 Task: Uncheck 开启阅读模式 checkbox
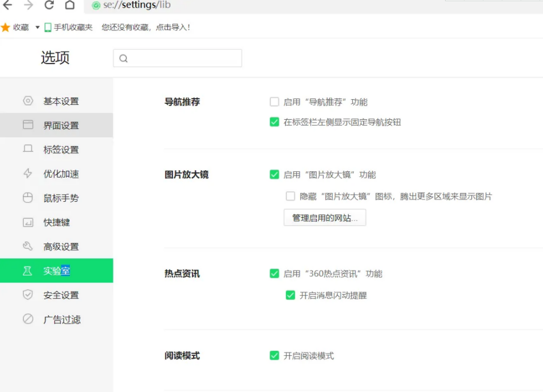click(x=274, y=356)
